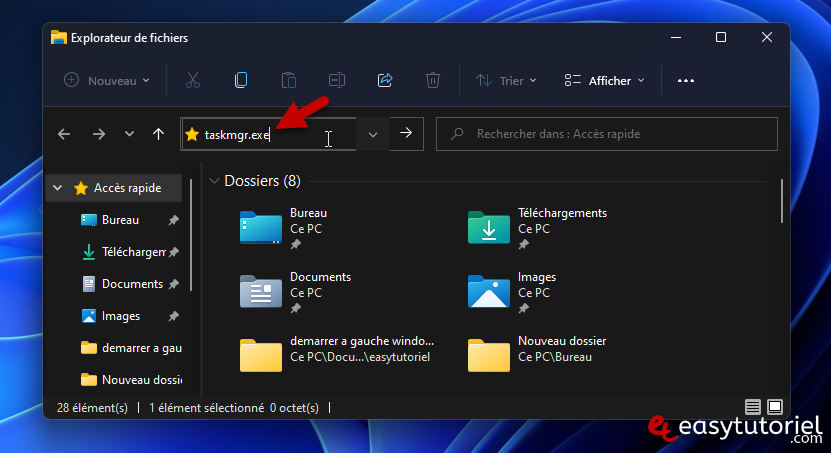
Task: Click the search box Rechercher dans Accès rapide
Action: tap(606, 134)
